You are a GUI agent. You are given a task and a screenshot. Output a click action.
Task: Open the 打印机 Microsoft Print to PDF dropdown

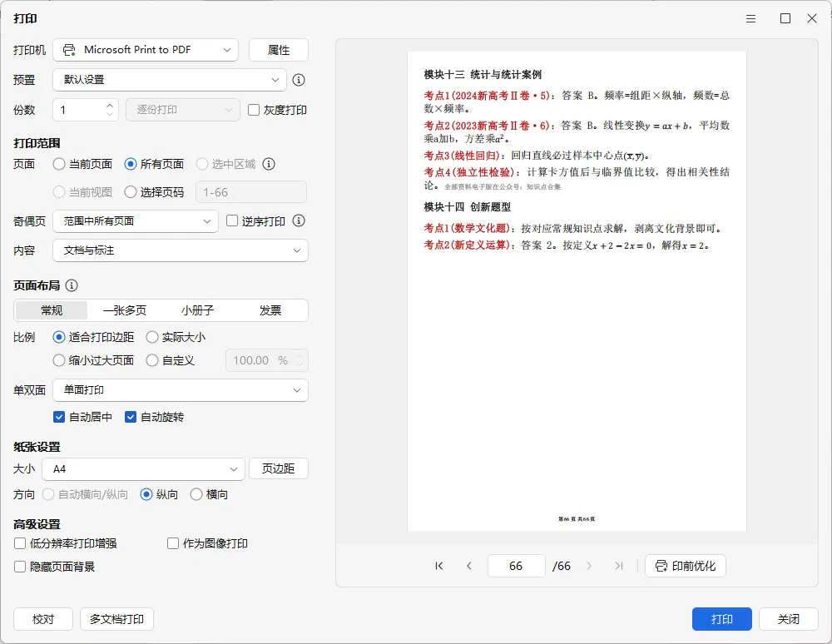[x=146, y=50]
